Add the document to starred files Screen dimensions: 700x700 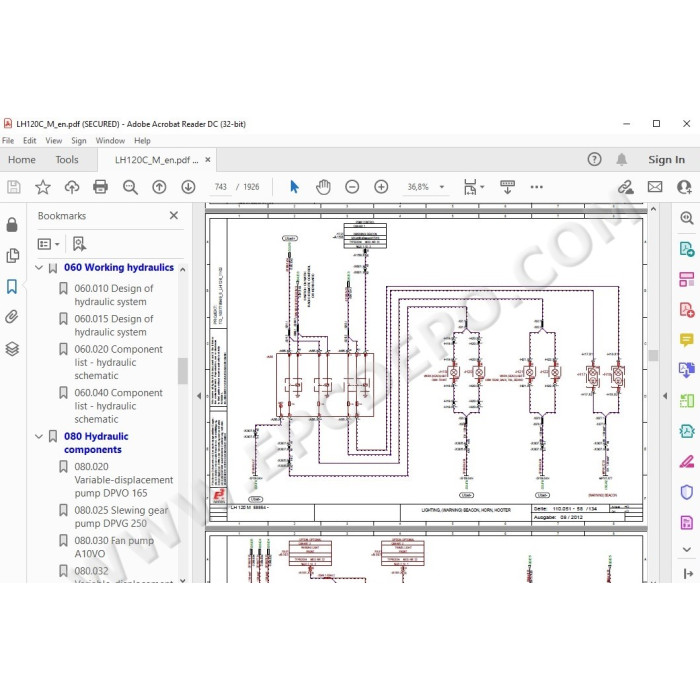click(x=43, y=187)
